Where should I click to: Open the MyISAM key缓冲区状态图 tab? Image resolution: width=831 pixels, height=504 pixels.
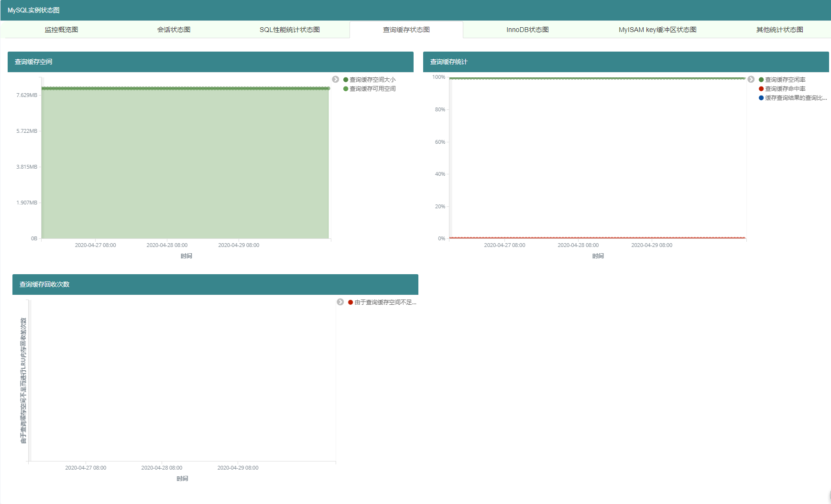click(x=657, y=30)
